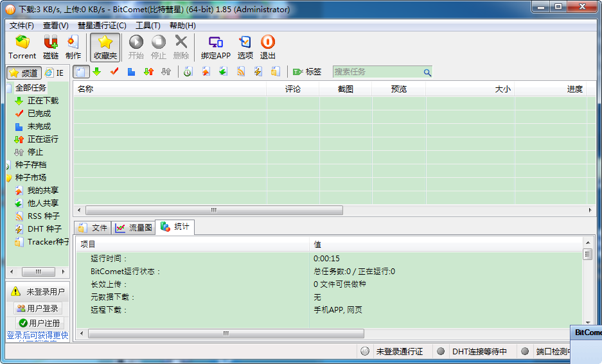Click the 搜索任务 search field
Viewport: 602px width, 364px height.
coord(377,72)
